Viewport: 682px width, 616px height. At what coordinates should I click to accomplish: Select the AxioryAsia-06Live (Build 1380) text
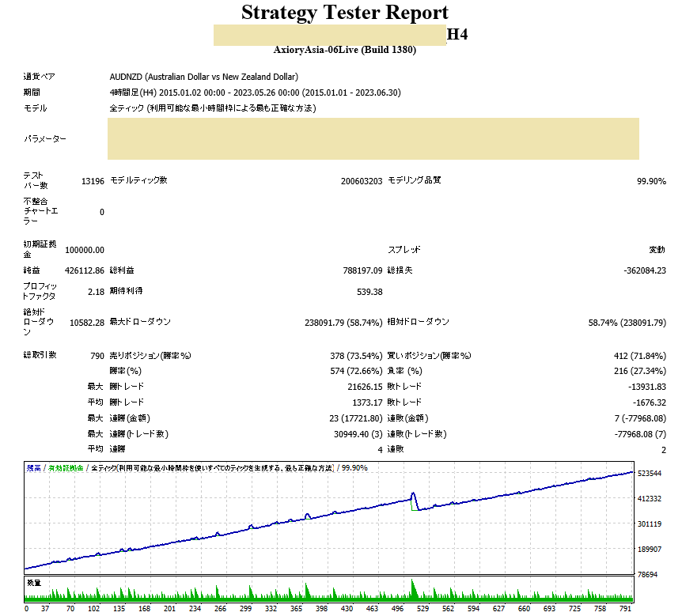(344, 50)
